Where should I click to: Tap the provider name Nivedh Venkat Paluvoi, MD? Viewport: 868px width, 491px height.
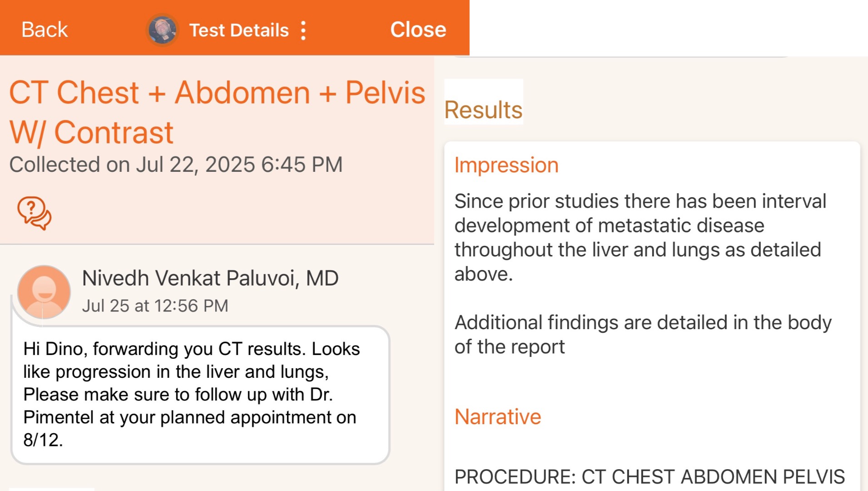click(x=210, y=278)
